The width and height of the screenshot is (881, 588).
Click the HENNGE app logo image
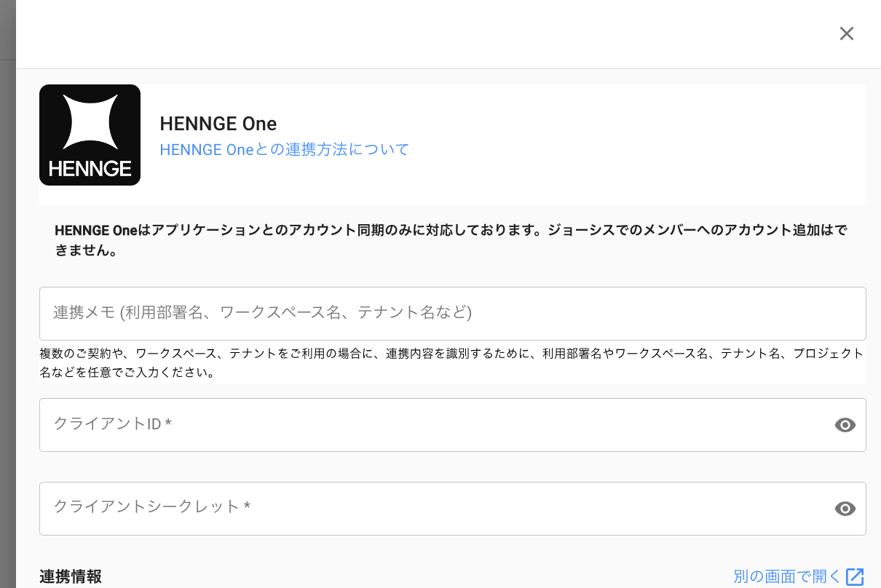(x=90, y=135)
